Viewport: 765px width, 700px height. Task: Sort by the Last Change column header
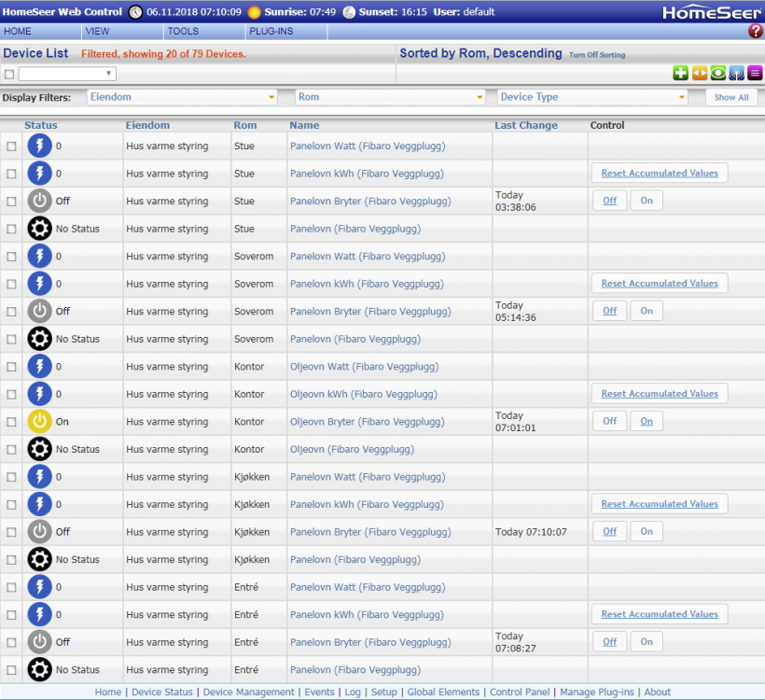[x=526, y=125]
